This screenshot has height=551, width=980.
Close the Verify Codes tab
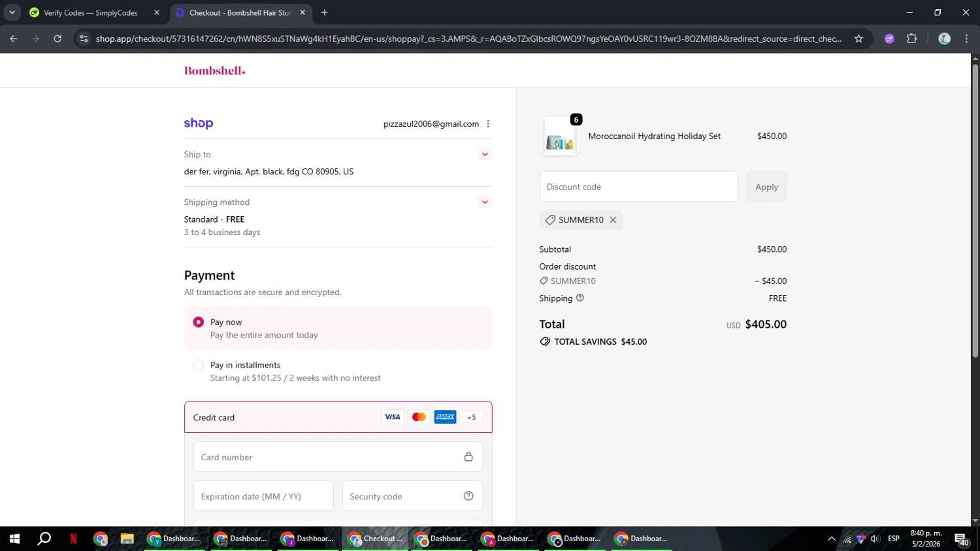157,12
